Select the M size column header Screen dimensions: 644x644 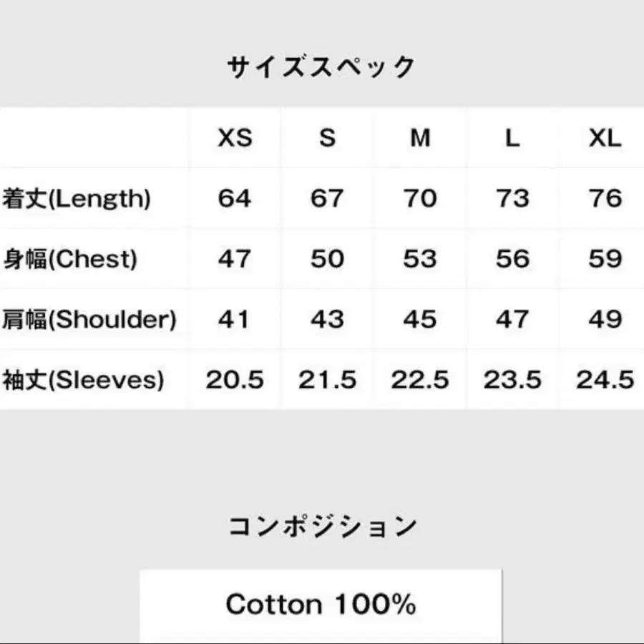[x=420, y=138]
